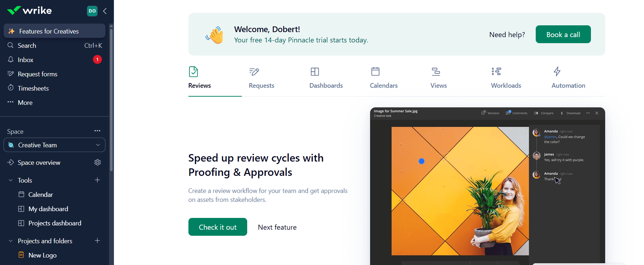The width and height of the screenshot is (644, 265).
Task: Click the Space overview icon
Action: [11, 162]
